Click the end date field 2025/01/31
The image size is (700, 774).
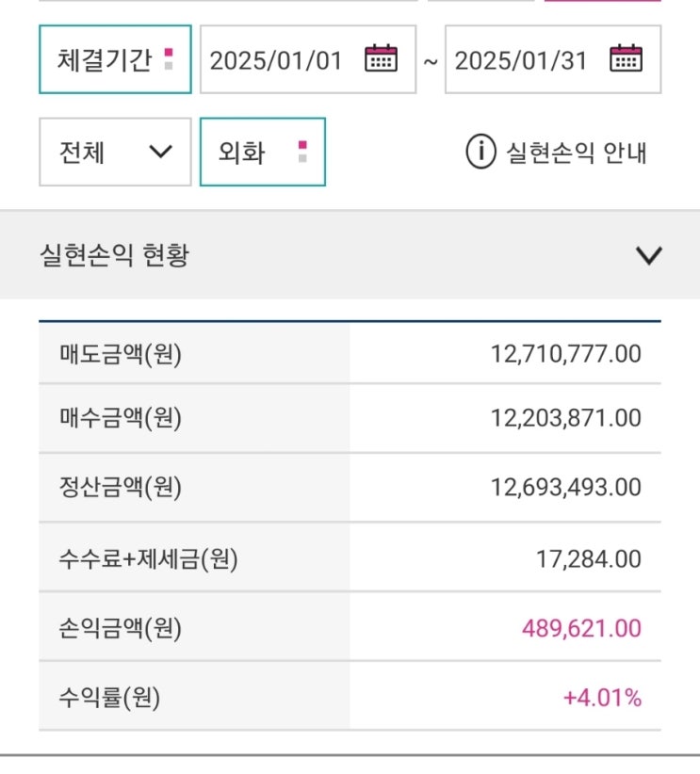coord(520,60)
